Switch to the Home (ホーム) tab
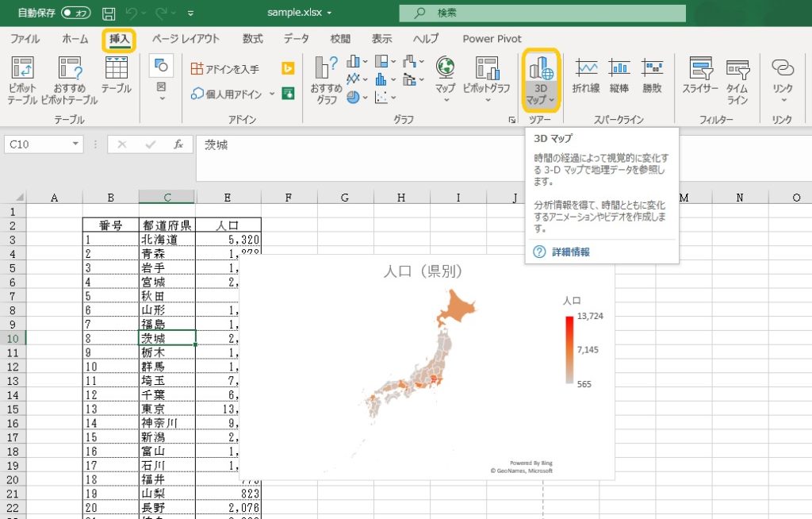This screenshot has width=812, height=519. (x=75, y=39)
